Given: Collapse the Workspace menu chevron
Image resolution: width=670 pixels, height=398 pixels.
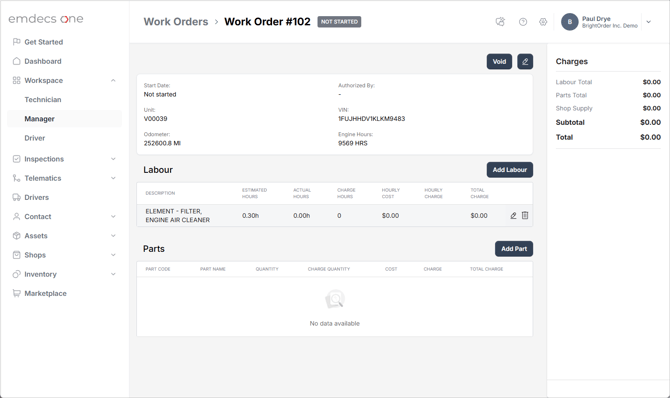Looking at the screenshot, I should [113, 80].
